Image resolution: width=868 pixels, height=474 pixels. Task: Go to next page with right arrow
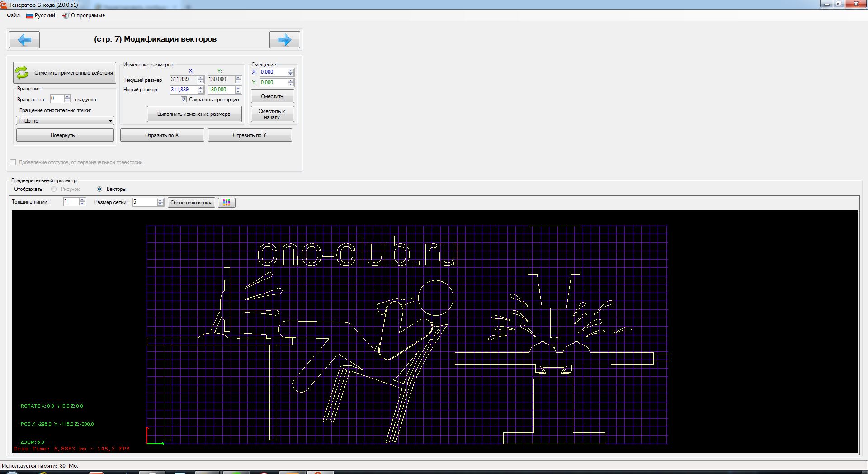click(285, 40)
